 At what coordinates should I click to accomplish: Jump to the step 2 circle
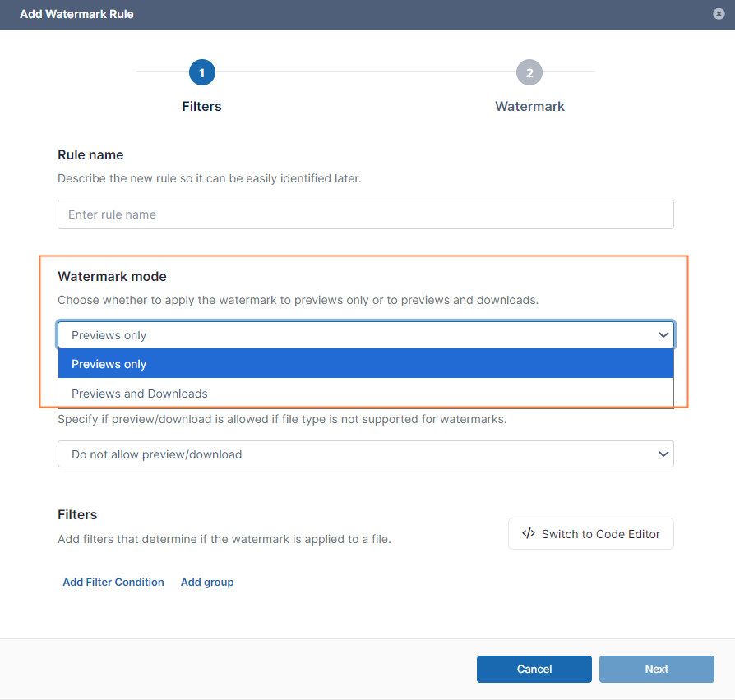pyautogui.click(x=529, y=72)
